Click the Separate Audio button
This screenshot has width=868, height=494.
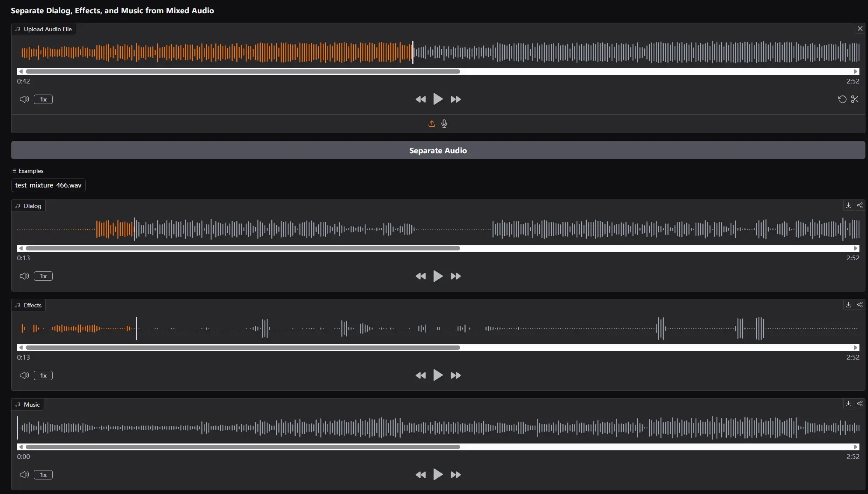coord(438,150)
